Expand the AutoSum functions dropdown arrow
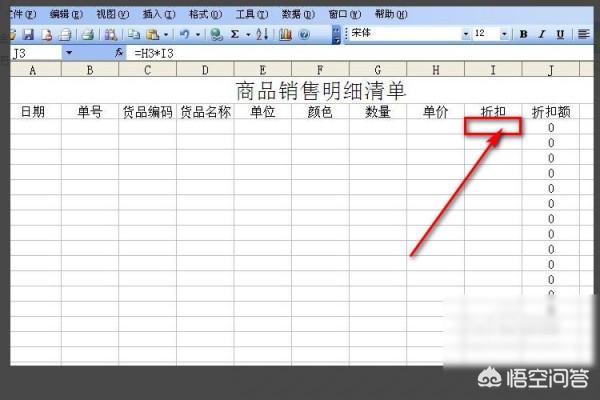The height and width of the screenshot is (400, 600). point(248,35)
